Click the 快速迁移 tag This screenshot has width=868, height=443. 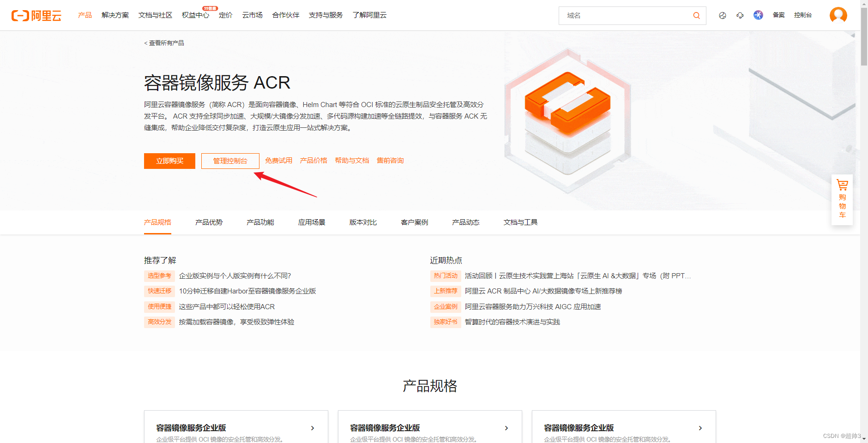[x=159, y=291]
